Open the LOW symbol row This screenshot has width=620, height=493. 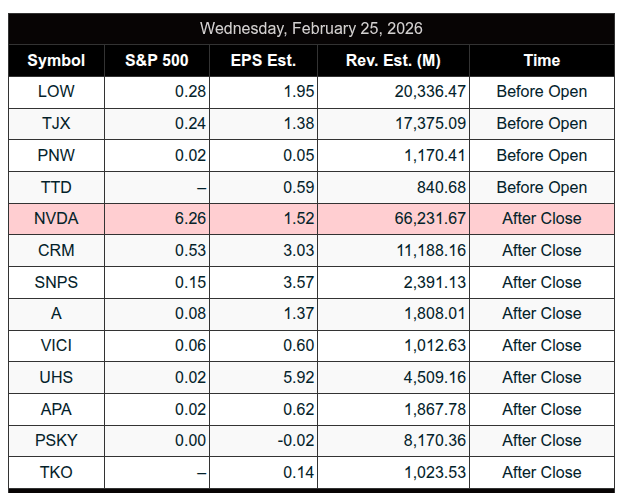point(56,92)
